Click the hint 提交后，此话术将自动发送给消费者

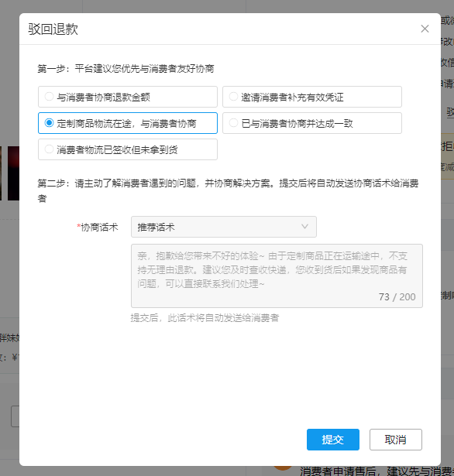coord(205,318)
